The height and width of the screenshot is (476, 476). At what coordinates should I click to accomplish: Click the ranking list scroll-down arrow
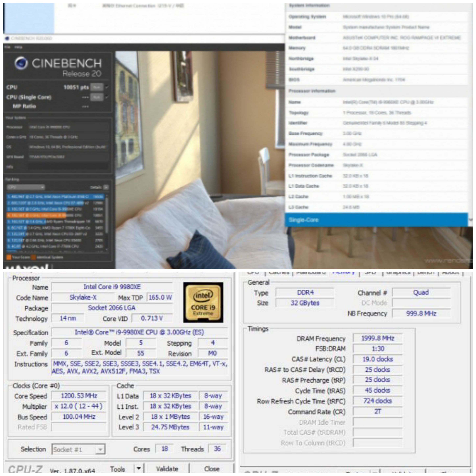coord(107,250)
